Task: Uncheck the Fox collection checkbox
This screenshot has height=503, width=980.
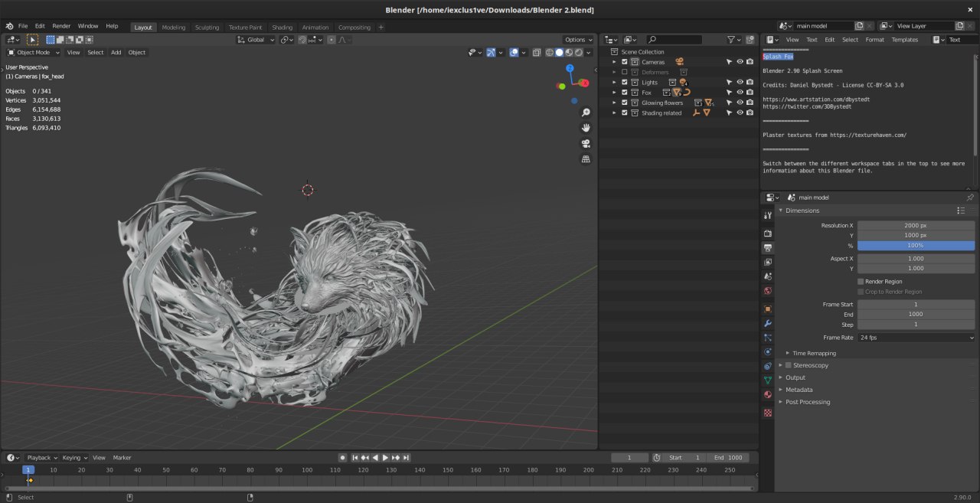Action: coord(625,93)
